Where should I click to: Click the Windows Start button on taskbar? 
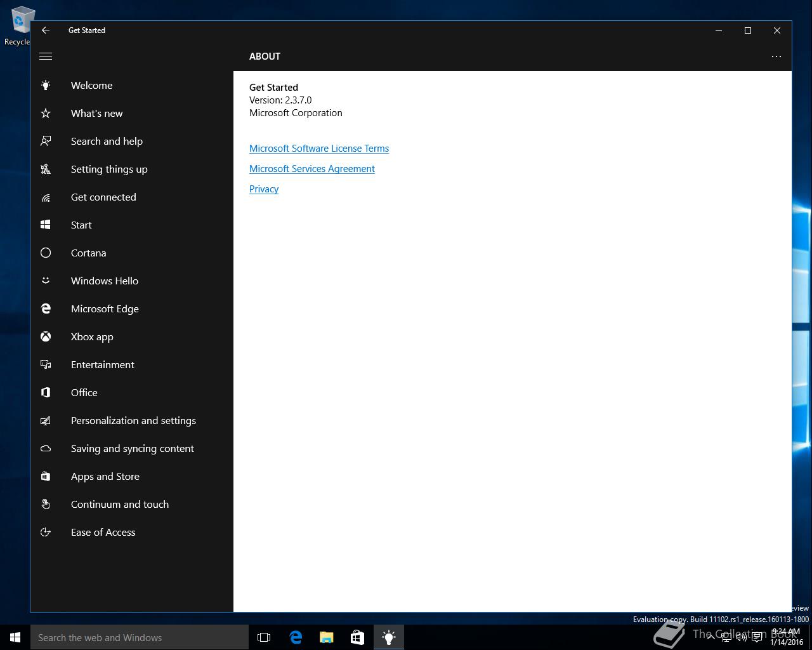tap(15, 637)
